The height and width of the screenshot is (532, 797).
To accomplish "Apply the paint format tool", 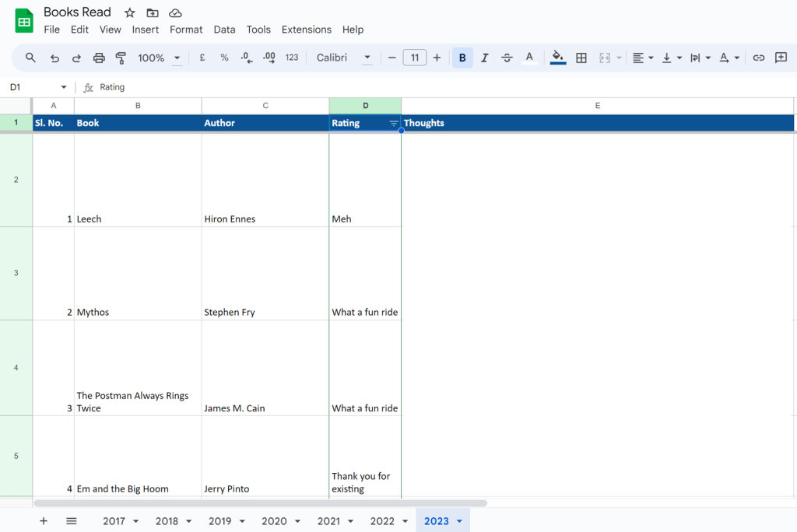I will tap(121, 58).
